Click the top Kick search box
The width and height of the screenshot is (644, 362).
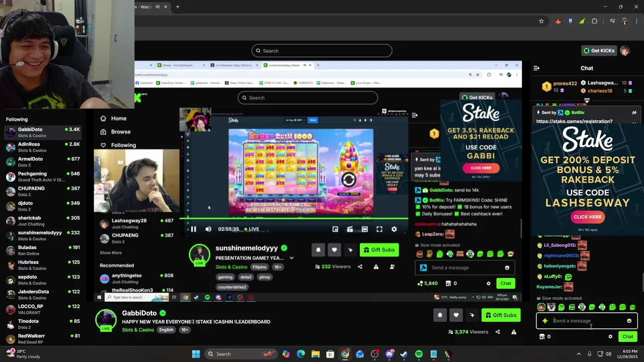click(x=322, y=51)
